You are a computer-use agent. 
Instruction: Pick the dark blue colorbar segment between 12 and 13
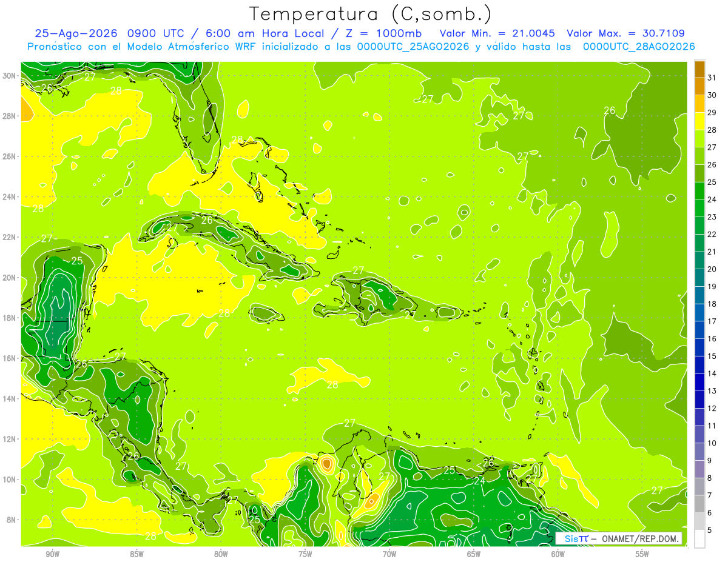coord(699,400)
